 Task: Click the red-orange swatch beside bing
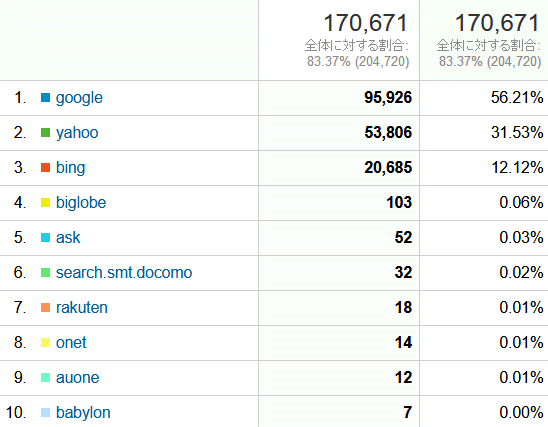point(45,167)
